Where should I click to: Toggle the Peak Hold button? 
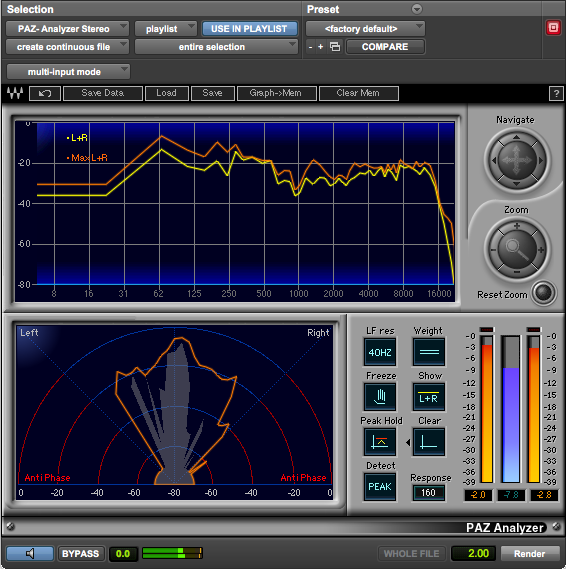(x=380, y=442)
